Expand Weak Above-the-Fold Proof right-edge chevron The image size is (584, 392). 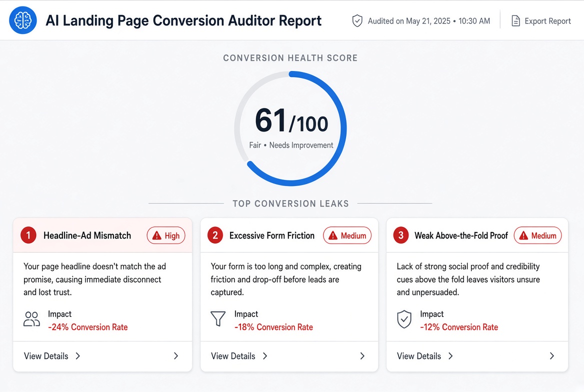(552, 356)
